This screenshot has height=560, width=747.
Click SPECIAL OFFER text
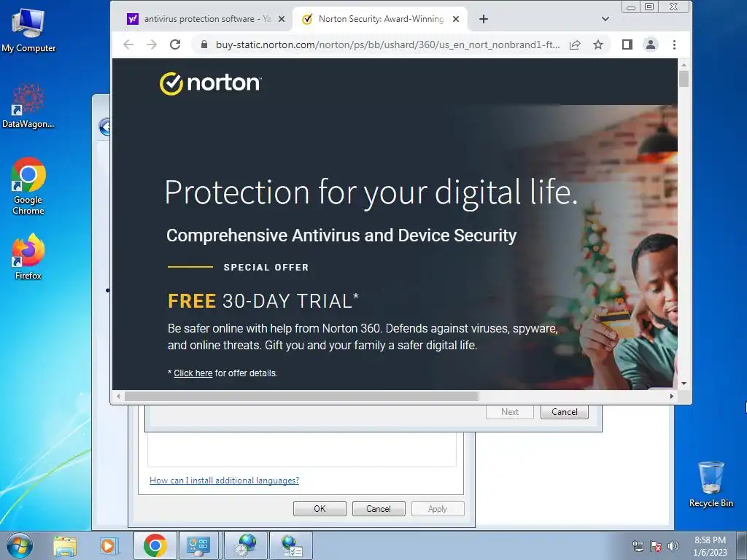click(x=266, y=268)
